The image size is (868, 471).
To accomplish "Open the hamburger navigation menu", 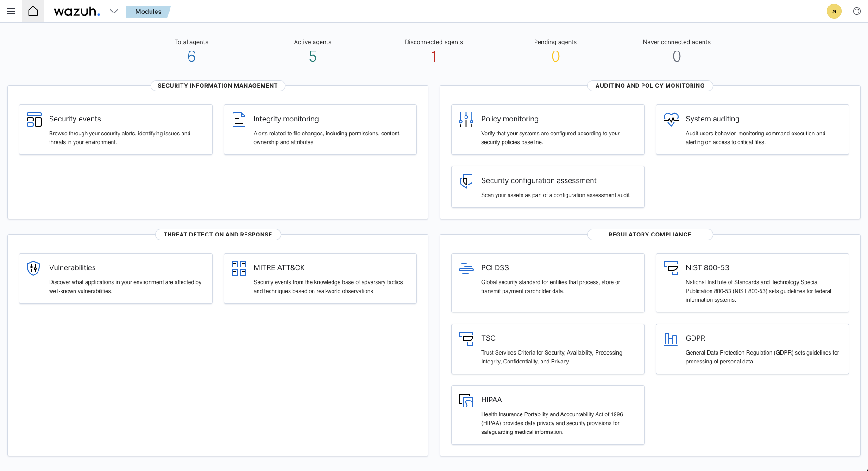I will [x=11, y=11].
